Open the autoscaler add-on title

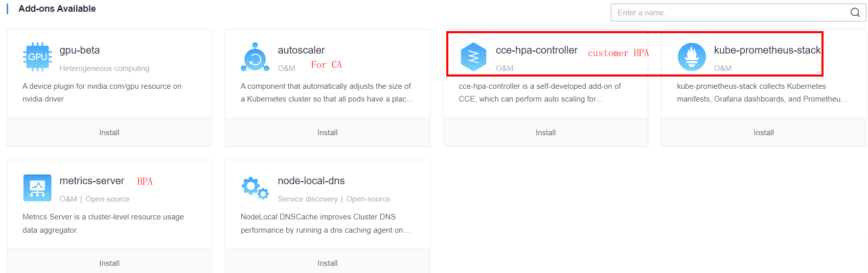tap(301, 50)
